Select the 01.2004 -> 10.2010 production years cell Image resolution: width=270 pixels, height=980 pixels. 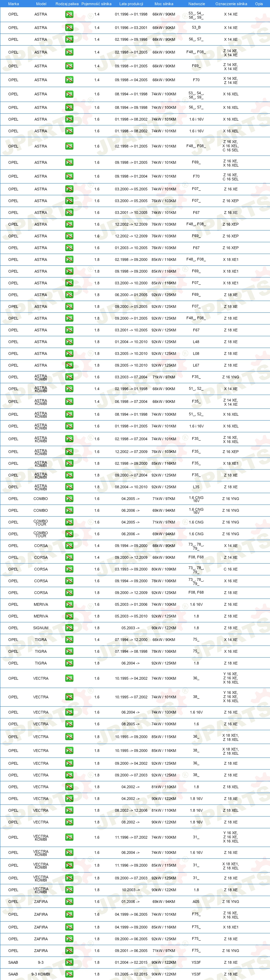pyautogui.click(x=131, y=342)
